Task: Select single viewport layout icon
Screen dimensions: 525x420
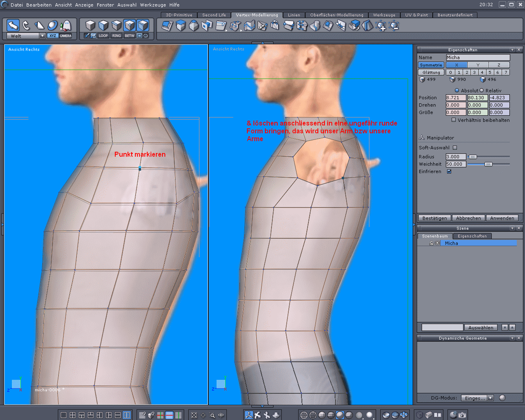Action: 64,415
